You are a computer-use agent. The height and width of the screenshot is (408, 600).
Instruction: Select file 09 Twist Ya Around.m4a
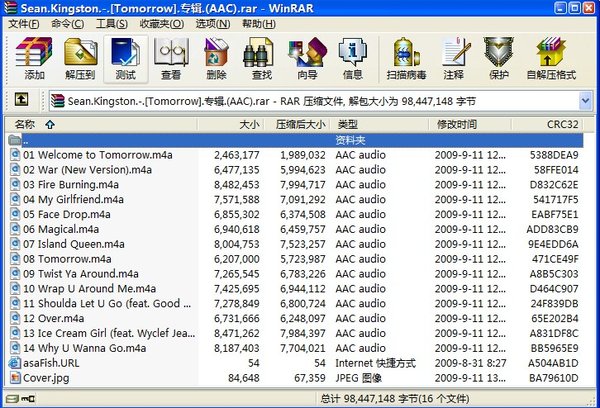pos(81,274)
